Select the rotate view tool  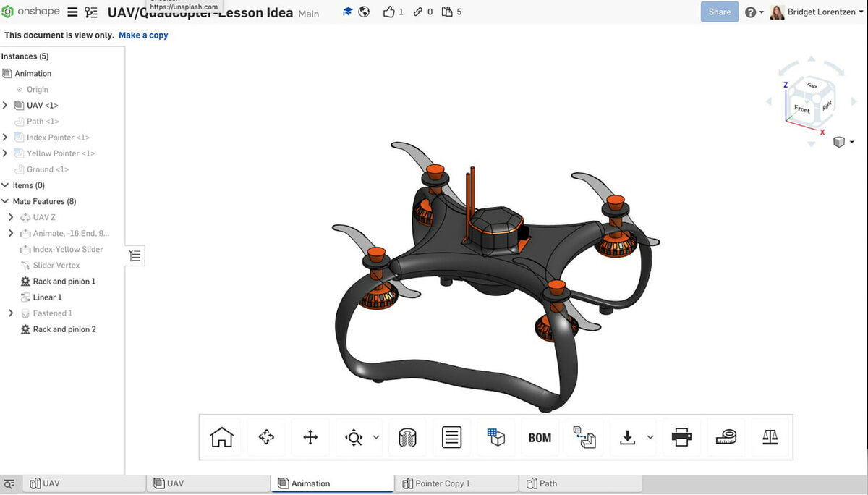pos(266,437)
